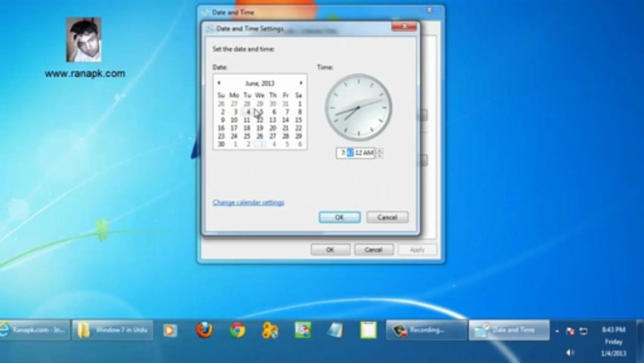The width and height of the screenshot is (644, 363).
Task: Launch Firefox from the taskbar
Action: 204,330
